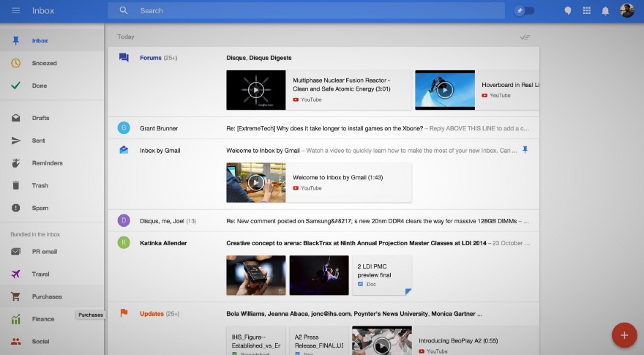Click the Drafts envelope icon

[x=15, y=118]
